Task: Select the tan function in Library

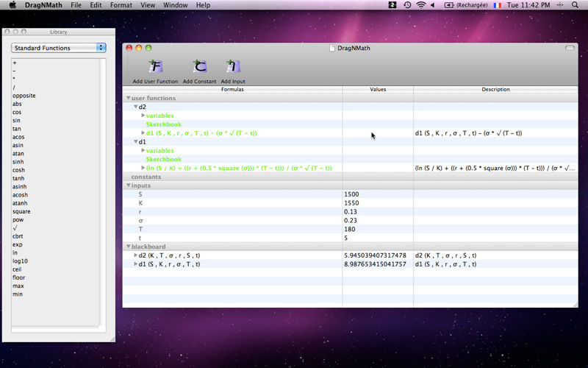Action: [16, 129]
